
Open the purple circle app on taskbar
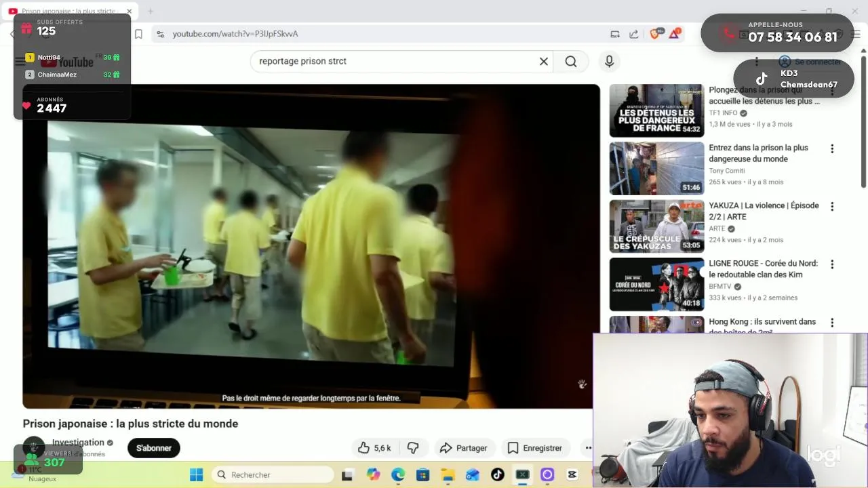click(547, 474)
